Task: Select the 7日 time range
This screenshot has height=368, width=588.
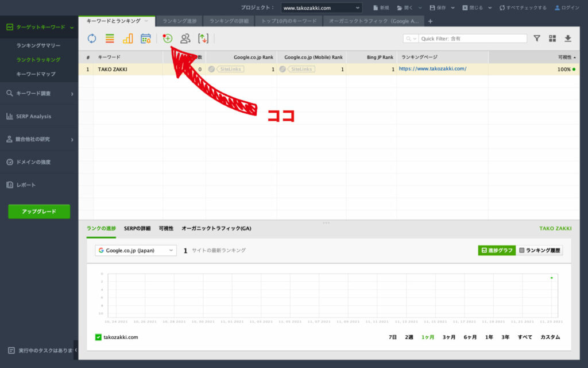Action: (393, 337)
